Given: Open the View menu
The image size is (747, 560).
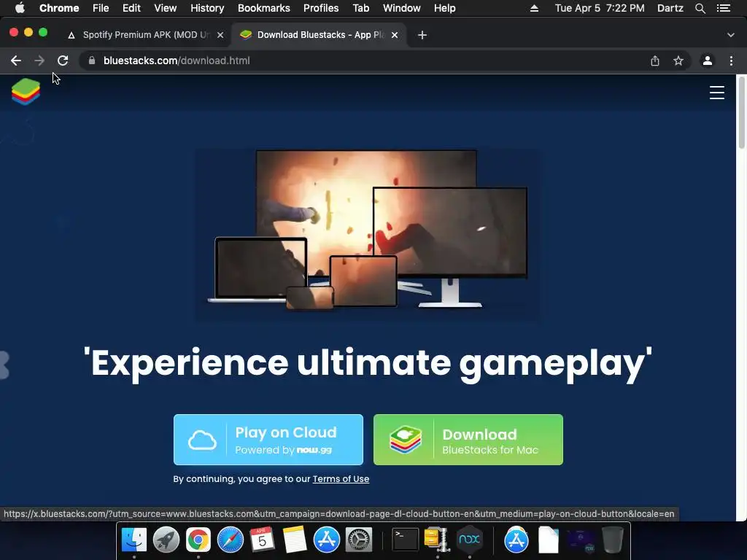Looking at the screenshot, I should 166,8.
